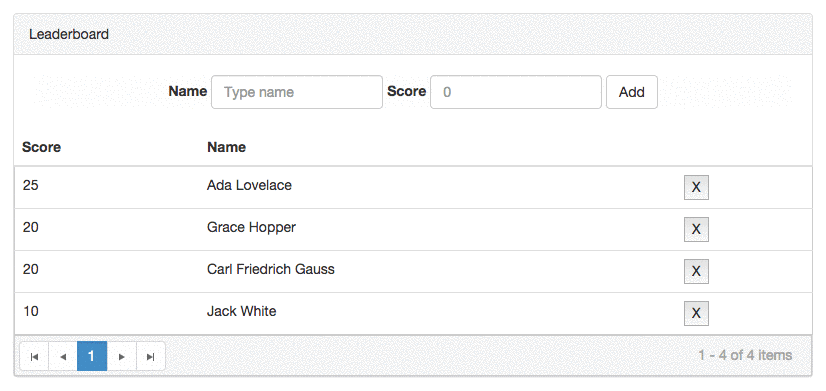Click the score 25 cell

pyautogui.click(x=31, y=185)
